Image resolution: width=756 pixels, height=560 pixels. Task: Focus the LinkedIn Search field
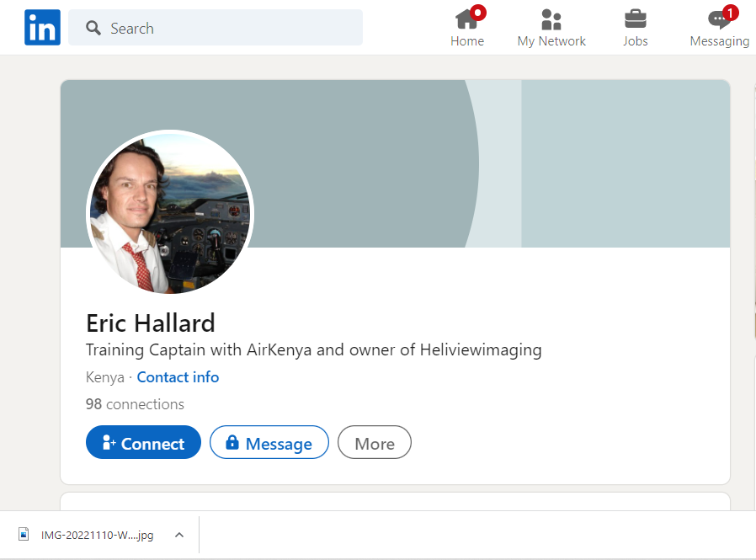(227, 29)
